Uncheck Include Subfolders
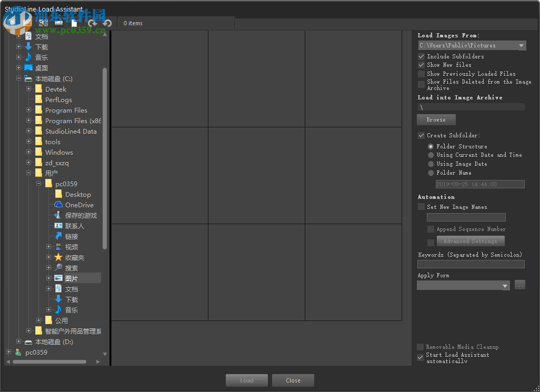 pos(421,56)
